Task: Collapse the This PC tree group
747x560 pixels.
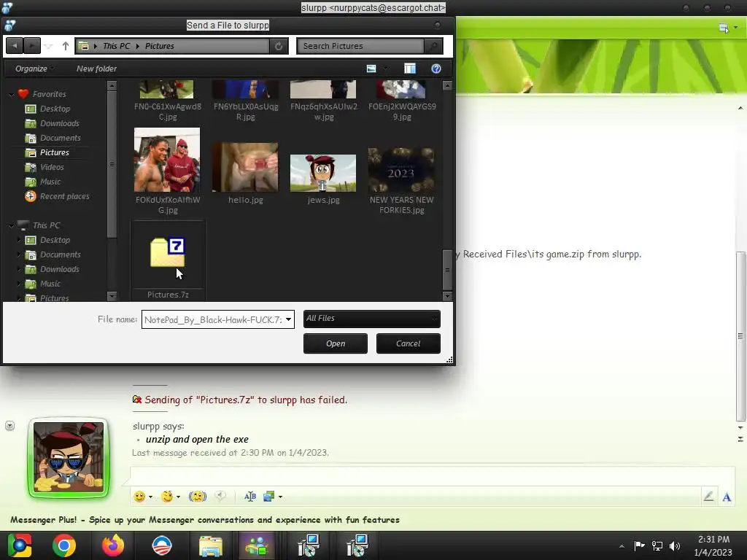Action: (12, 225)
